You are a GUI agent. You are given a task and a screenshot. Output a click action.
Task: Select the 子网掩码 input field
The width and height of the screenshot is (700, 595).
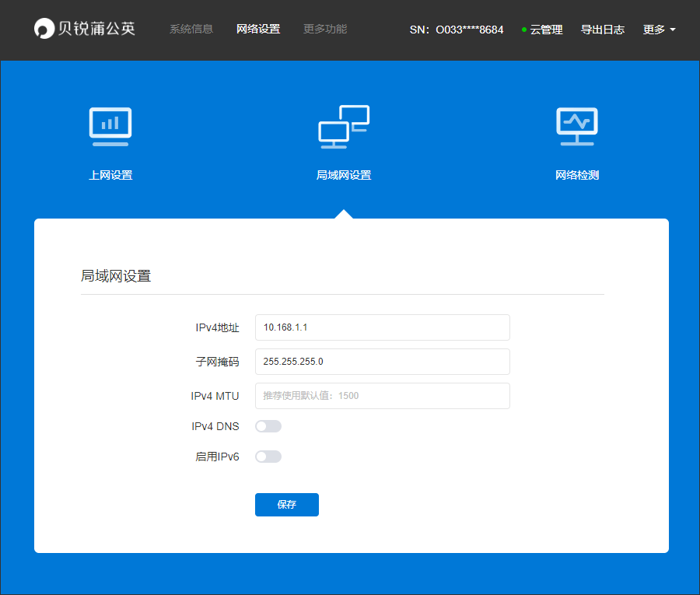click(x=382, y=361)
